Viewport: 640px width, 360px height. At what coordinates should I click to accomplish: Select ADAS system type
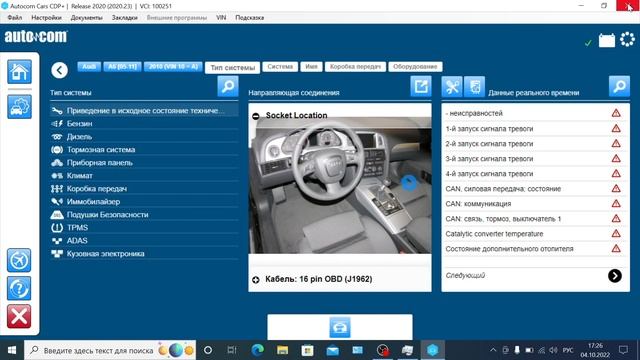coord(144,240)
